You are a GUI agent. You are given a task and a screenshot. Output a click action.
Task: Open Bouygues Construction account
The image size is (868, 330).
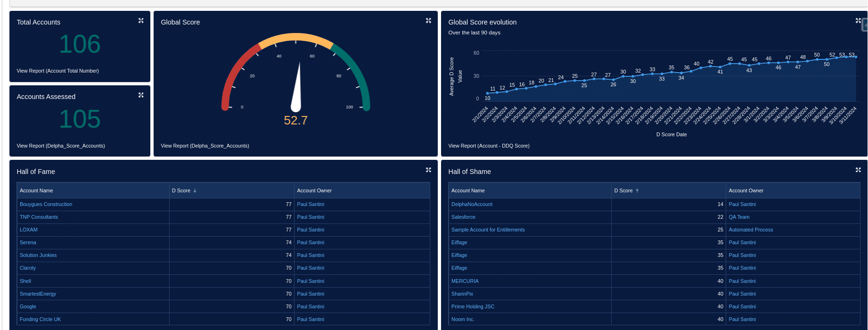pyautogui.click(x=46, y=204)
